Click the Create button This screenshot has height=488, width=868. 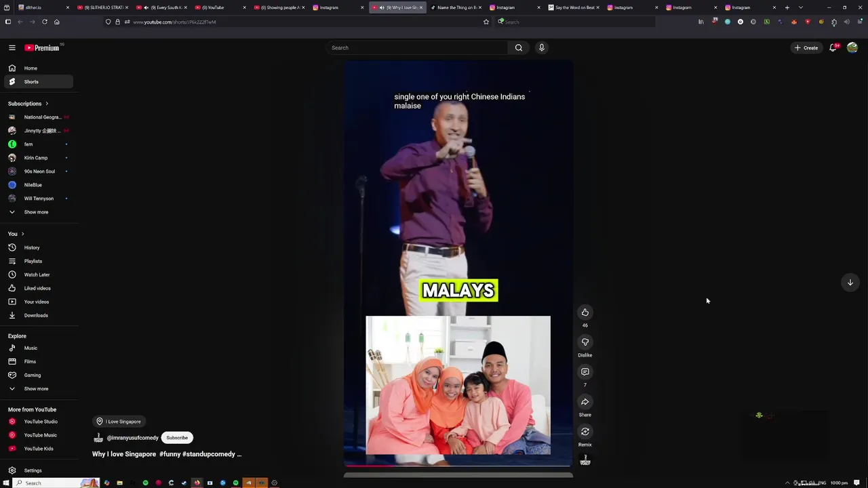(x=806, y=47)
